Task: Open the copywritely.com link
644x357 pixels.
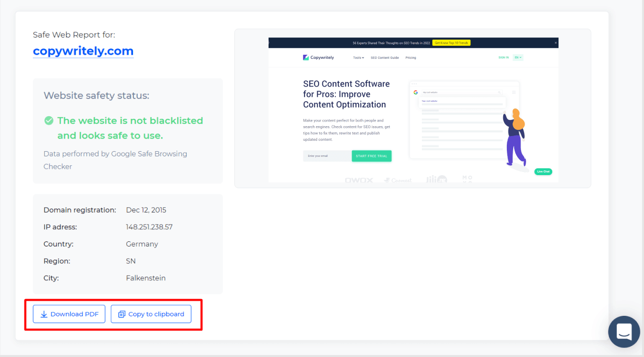Action: click(83, 51)
